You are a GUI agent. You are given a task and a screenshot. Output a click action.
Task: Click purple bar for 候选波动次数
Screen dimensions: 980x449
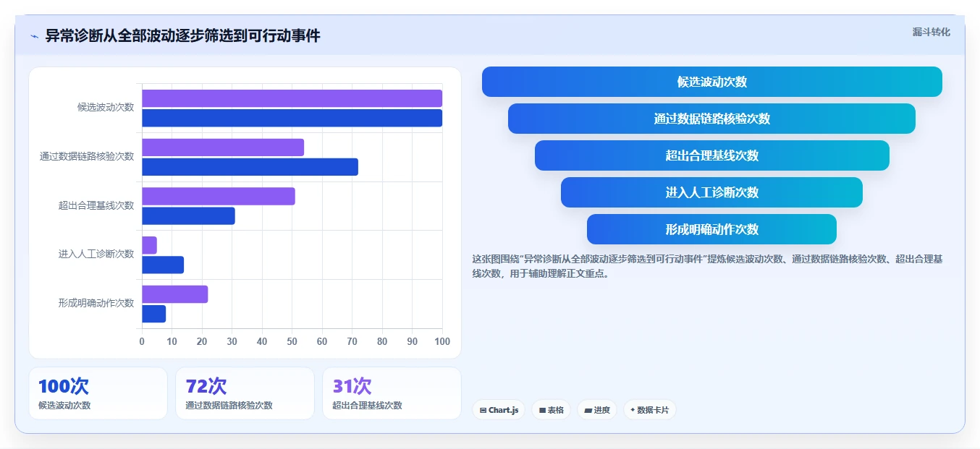(292, 98)
